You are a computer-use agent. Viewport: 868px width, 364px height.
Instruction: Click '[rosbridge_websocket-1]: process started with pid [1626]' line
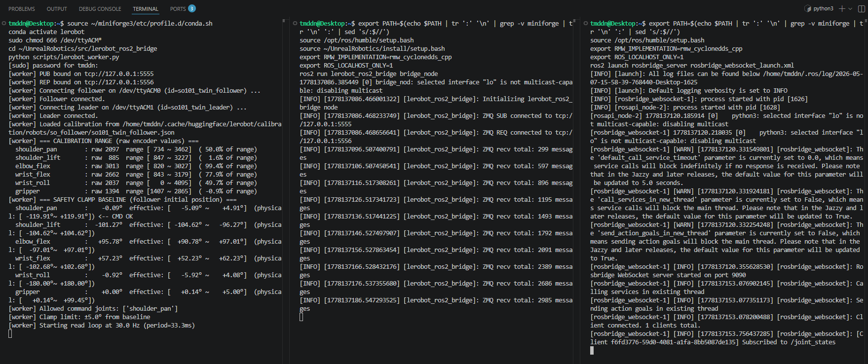[699, 99]
